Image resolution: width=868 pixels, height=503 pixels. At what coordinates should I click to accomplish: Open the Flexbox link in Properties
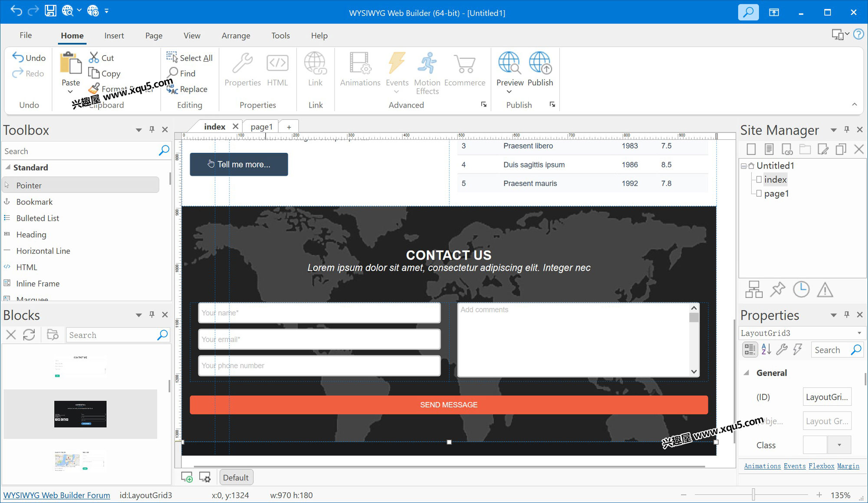tap(821, 466)
